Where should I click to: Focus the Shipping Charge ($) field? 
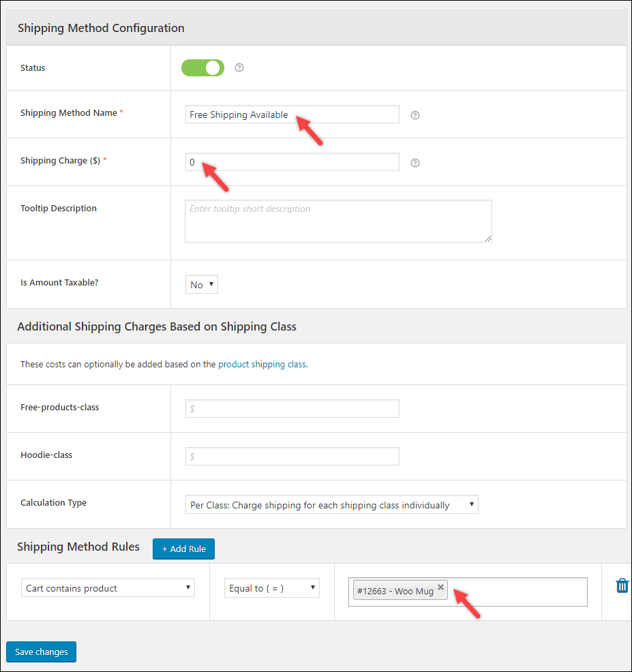[x=292, y=162]
